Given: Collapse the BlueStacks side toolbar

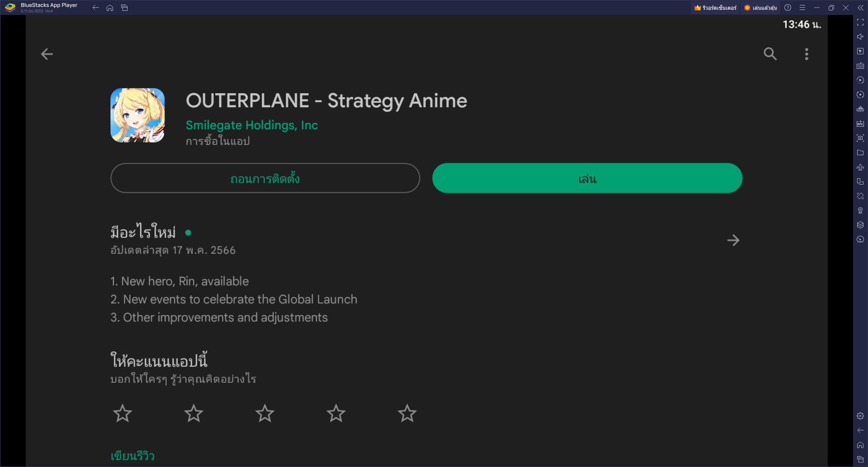Looking at the screenshot, I should click(860, 8).
